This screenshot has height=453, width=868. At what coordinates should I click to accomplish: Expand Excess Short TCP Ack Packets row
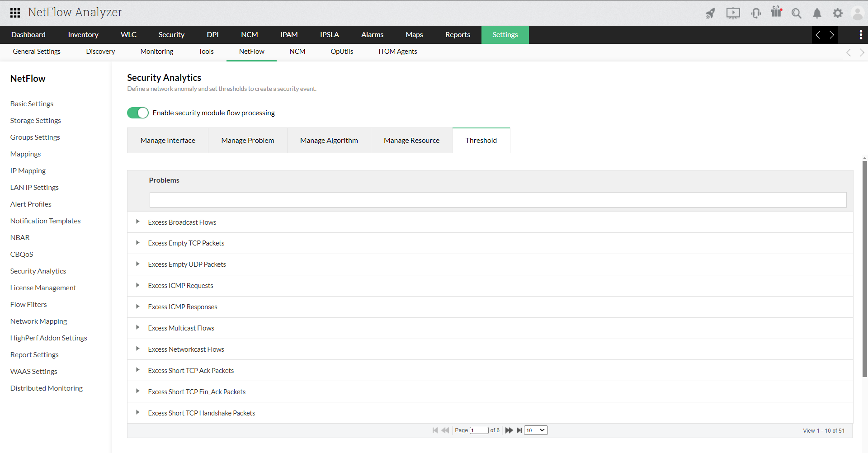[x=137, y=370]
